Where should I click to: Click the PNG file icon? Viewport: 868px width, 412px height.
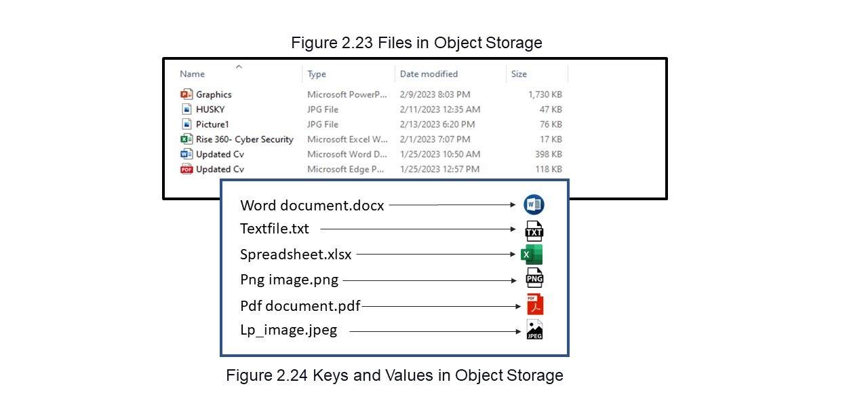(535, 278)
